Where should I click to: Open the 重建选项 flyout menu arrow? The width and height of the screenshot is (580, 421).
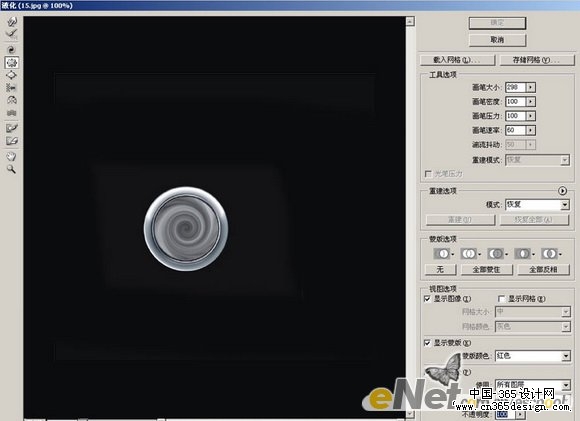[562, 191]
